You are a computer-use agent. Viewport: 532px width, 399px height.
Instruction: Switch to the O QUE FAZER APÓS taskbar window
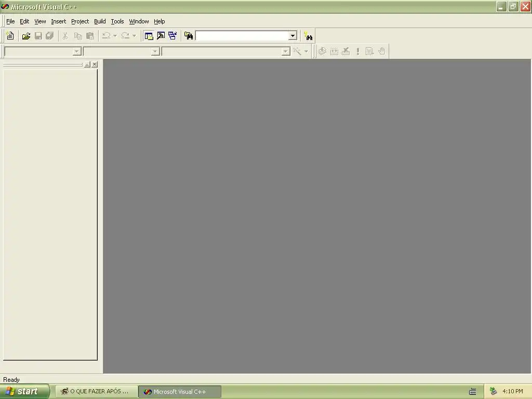96,392
